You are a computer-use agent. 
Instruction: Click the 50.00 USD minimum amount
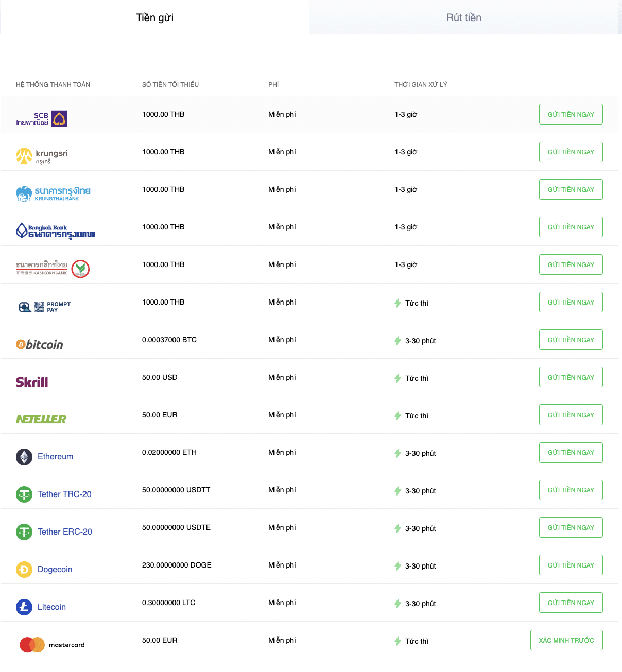coord(160,377)
